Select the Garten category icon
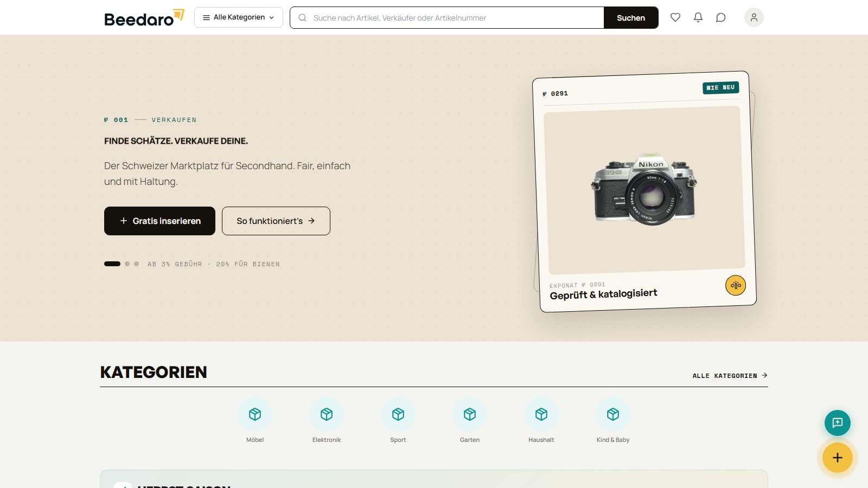 pyautogui.click(x=470, y=414)
